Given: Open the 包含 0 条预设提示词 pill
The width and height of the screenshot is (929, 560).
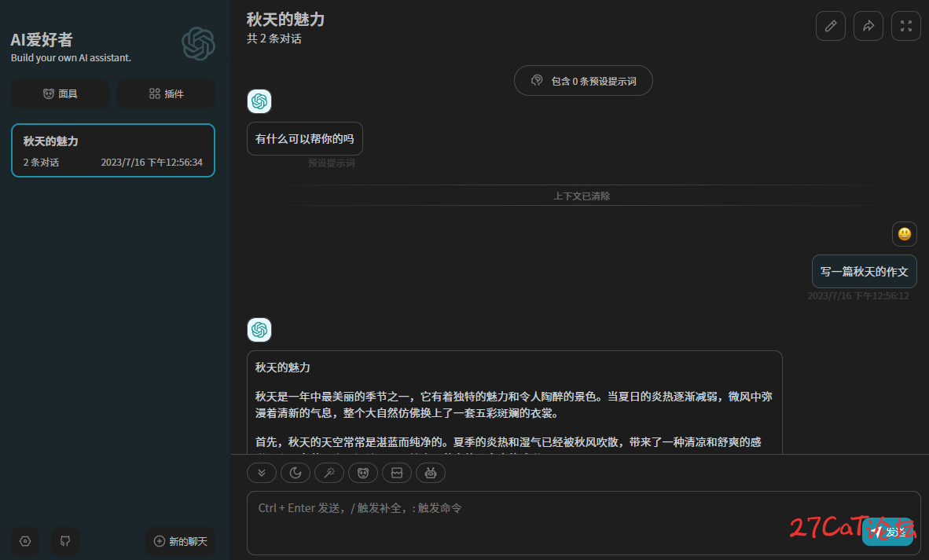Looking at the screenshot, I should coord(584,81).
